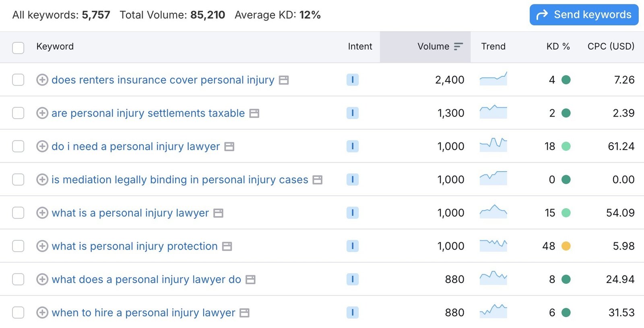Sort by Keyword column header
Screen dimensions: 644x328
(55, 46)
